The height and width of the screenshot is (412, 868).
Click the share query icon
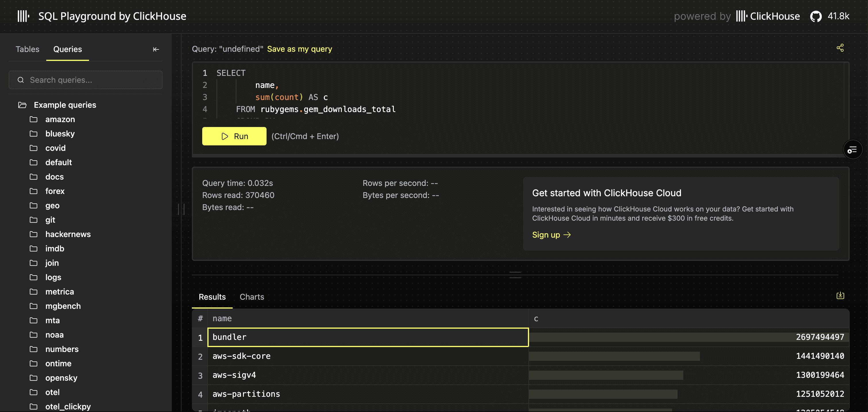coord(840,48)
